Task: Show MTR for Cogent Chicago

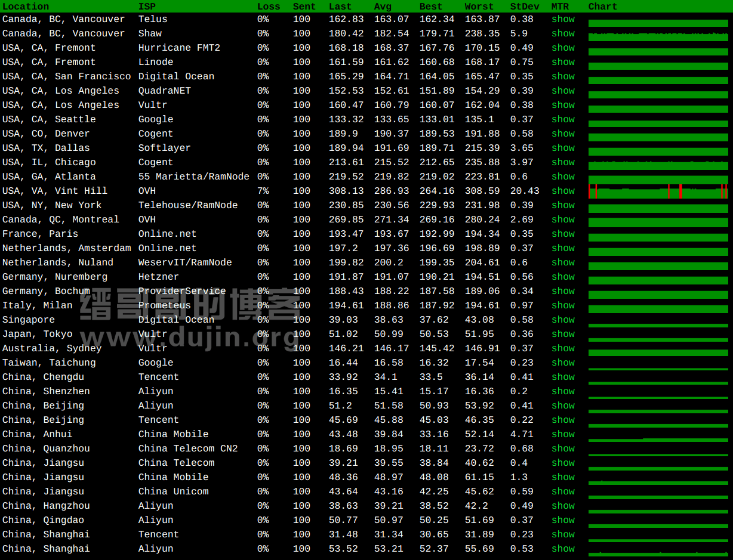Action: pyautogui.click(x=563, y=162)
